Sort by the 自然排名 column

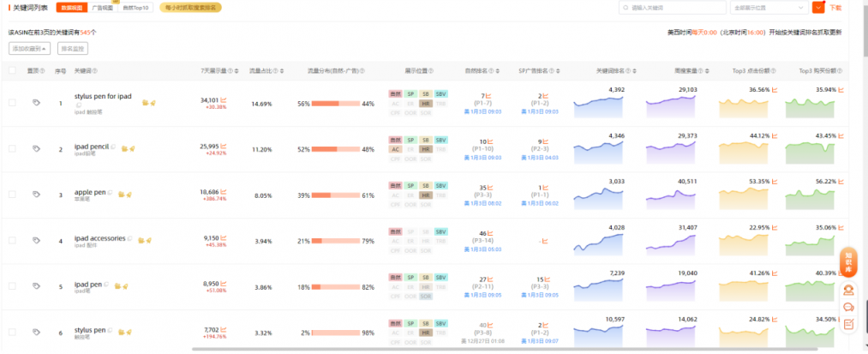coord(498,71)
